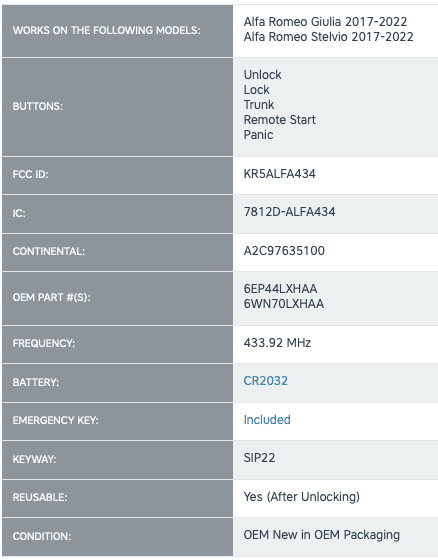This screenshot has width=438, height=560.
Task: Select the 6WN70LXHAA OEM part number
Action: (x=284, y=304)
